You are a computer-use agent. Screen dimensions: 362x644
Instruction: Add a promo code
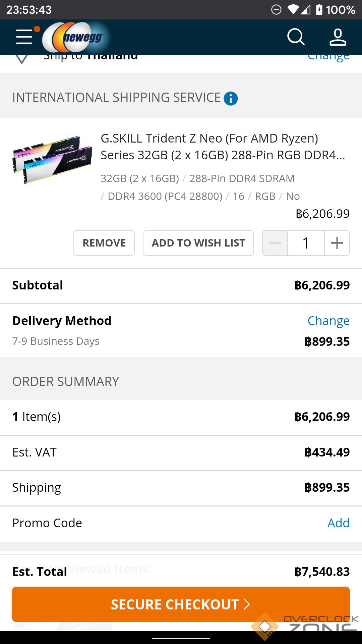(338, 523)
